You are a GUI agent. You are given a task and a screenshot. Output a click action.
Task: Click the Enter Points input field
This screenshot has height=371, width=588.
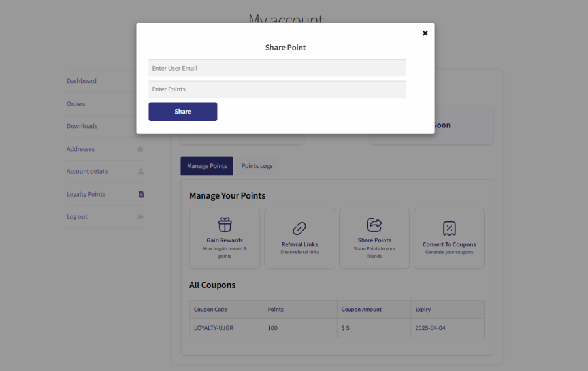(277, 89)
